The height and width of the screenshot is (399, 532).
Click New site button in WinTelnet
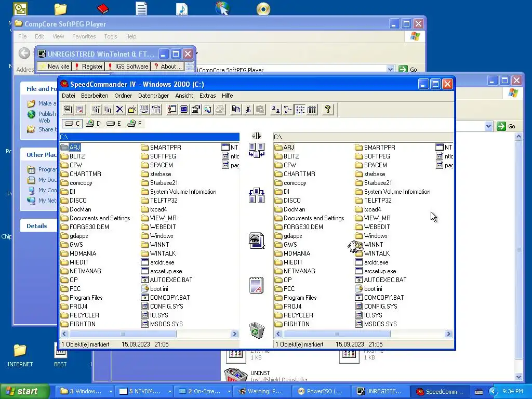(55, 66)
